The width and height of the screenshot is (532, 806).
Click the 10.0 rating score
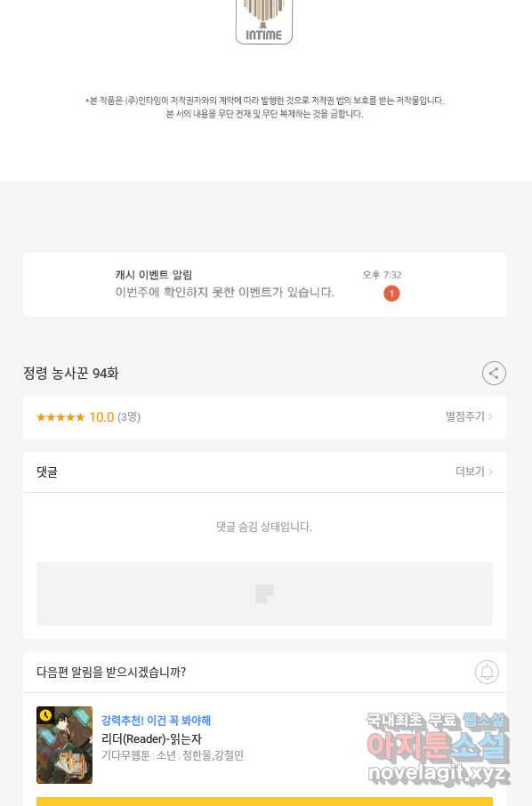click(101, 417)
